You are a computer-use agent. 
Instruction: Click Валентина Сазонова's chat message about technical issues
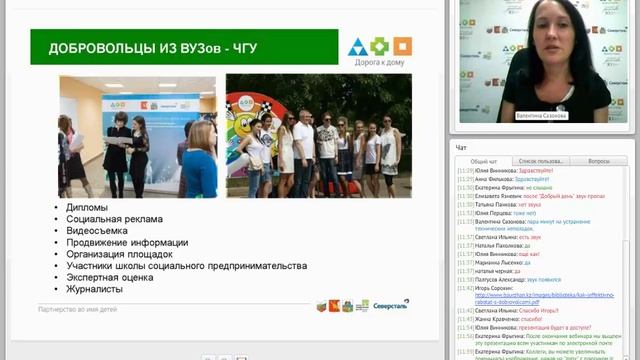(524, 225)
